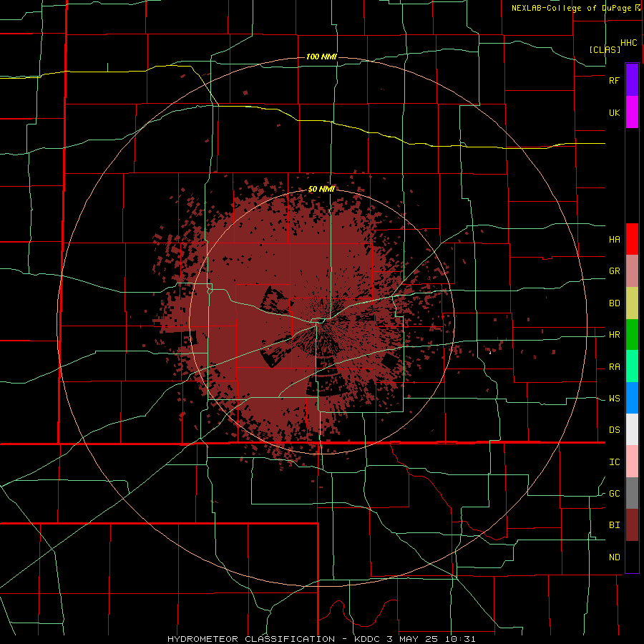
Task: Click the 'BI' legend label
Action: point(614,525)
